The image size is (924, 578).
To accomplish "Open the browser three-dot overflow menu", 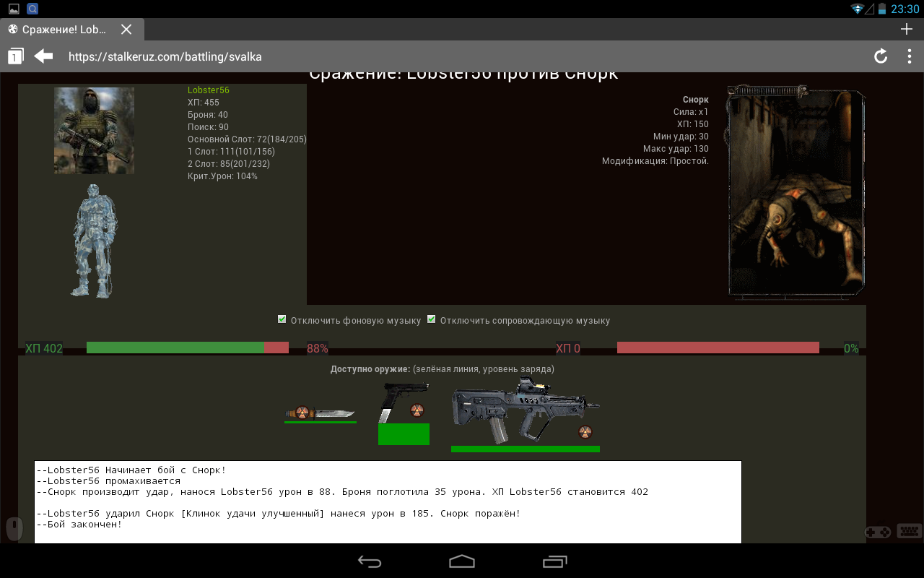I will pyautogui.click(x=909, y=56).
